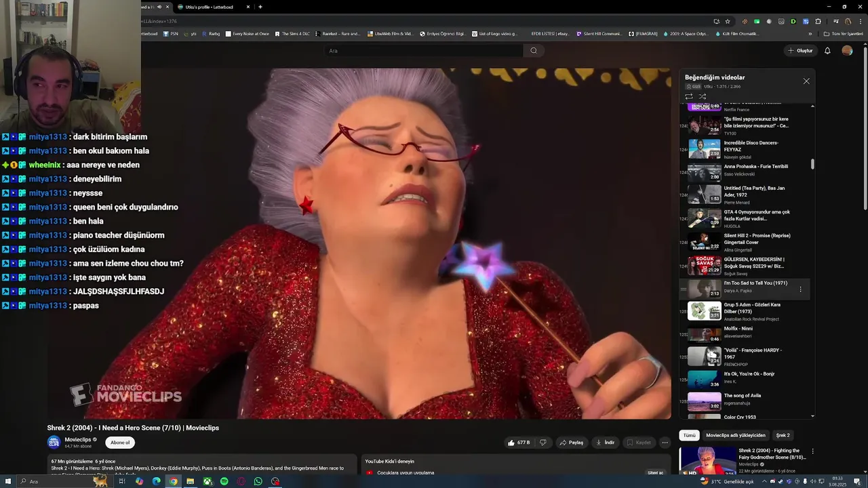
Task: Like the video with 677 B likes
Action: [519, 443]
